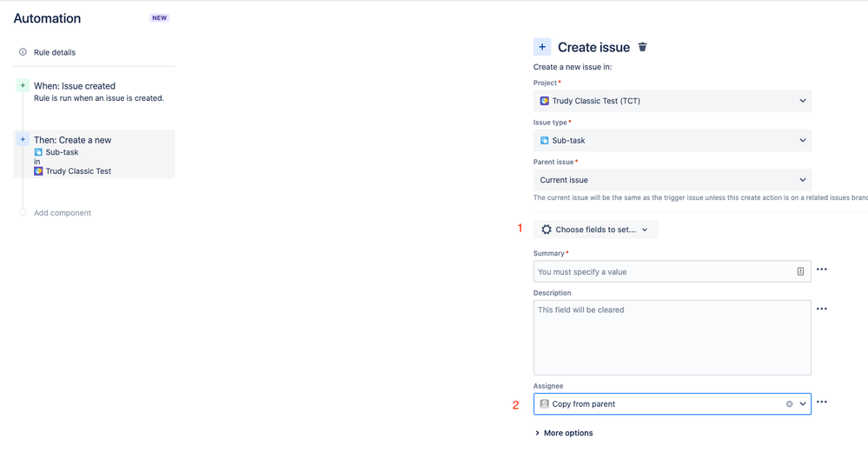Click the info icon next to Rule details
Viewport: 868px width, 453px height.
click(23, 52)
